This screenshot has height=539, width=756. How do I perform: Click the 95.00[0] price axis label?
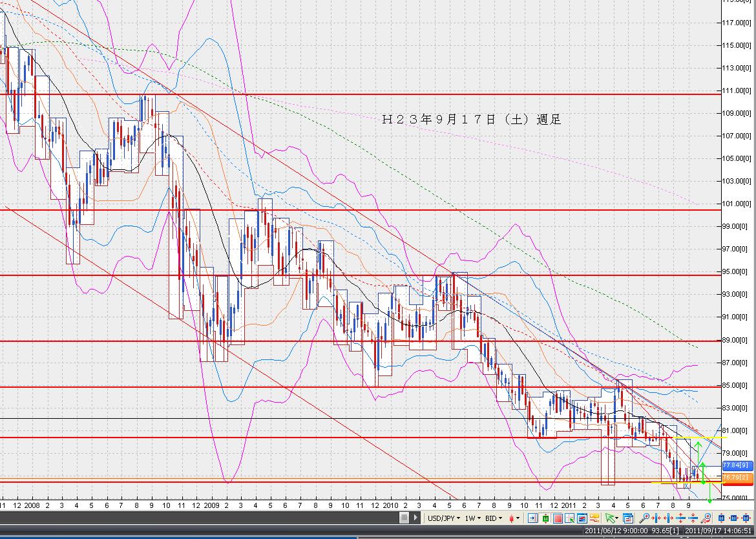(737, 271)
